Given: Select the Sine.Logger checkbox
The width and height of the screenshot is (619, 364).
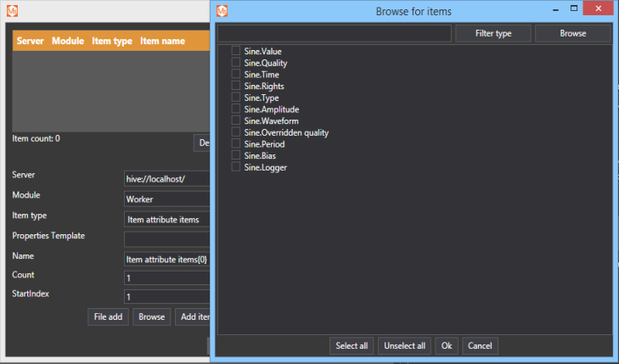Looking at the screenshot, I should click(235, 168).
